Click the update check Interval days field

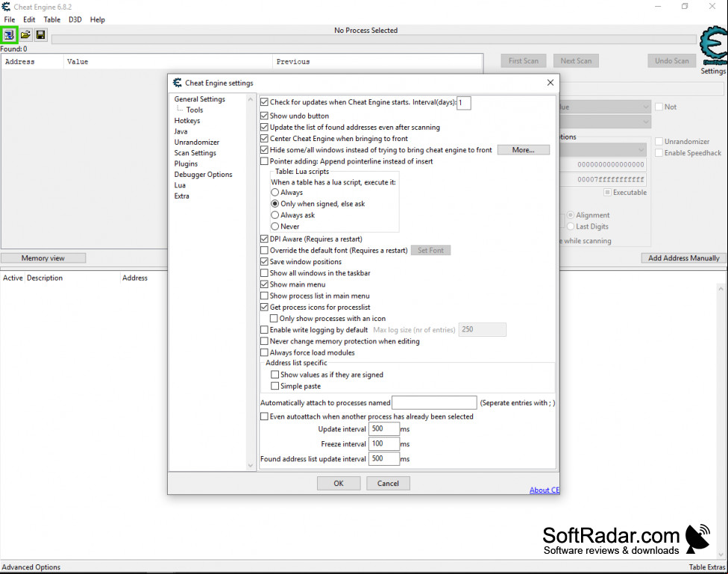[464, 103]
